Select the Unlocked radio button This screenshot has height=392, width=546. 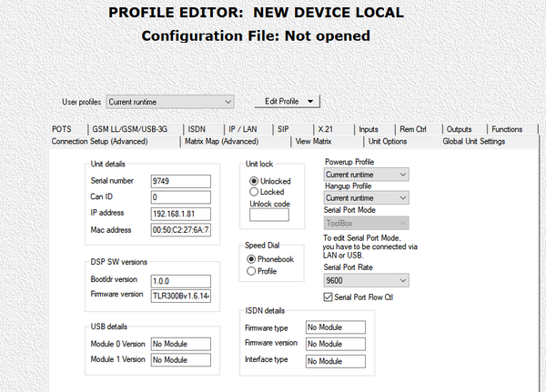pos(254,180)
